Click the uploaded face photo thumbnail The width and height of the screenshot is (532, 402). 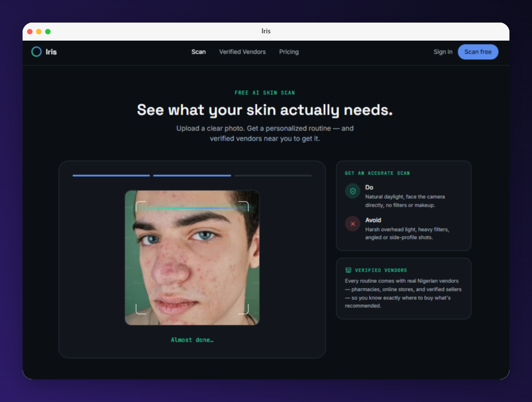[192, 257]
